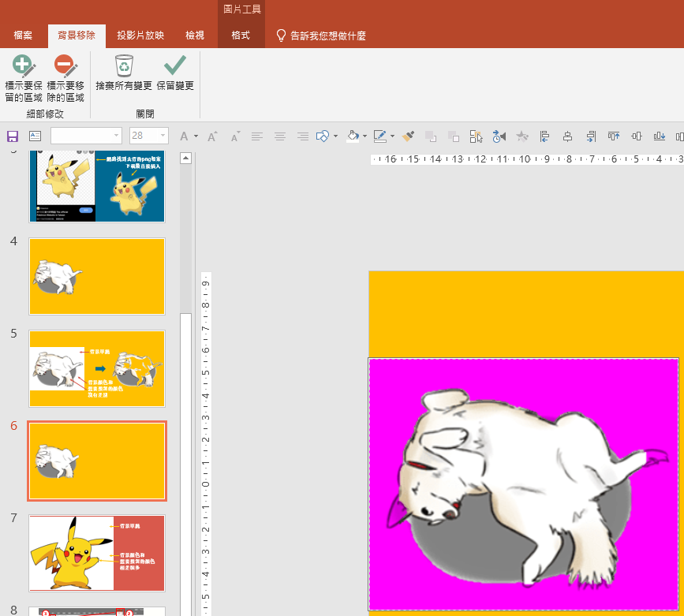684x616 pixels.
Task: Align selected objects to the right edge
Action: [591, 136]
